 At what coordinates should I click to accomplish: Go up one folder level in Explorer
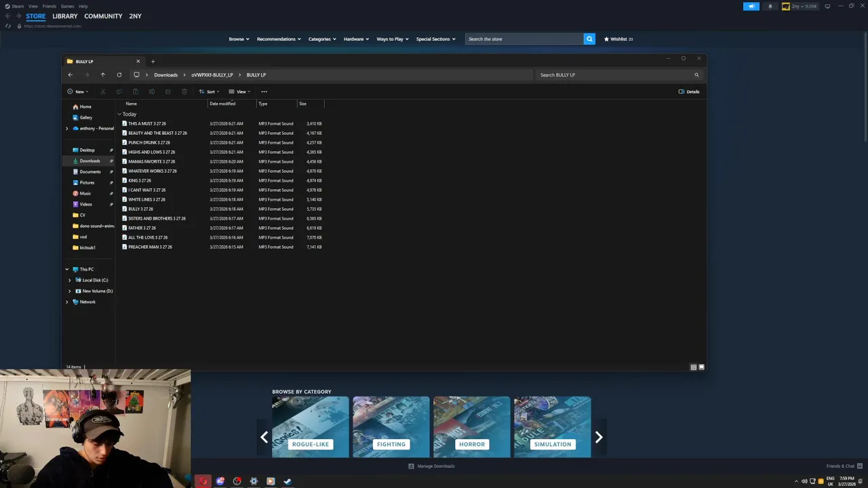coord(102,75)
